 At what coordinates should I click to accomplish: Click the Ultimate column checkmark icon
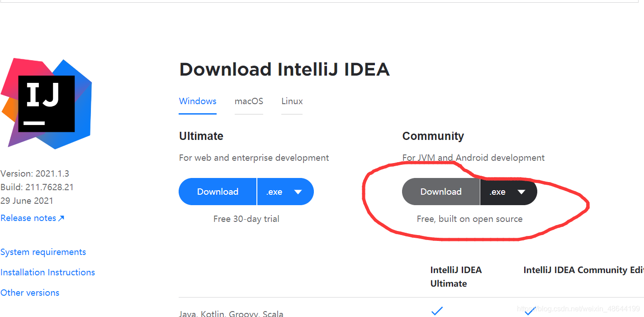437,311
